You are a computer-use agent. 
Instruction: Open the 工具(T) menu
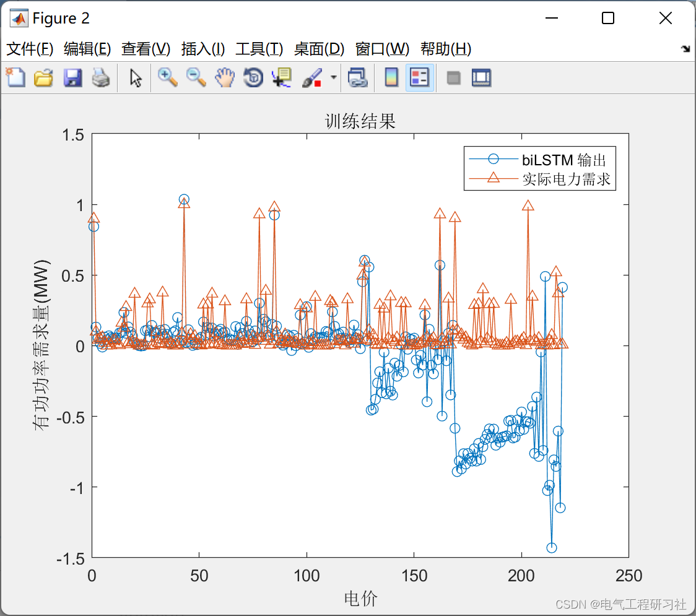pos(259,49)
